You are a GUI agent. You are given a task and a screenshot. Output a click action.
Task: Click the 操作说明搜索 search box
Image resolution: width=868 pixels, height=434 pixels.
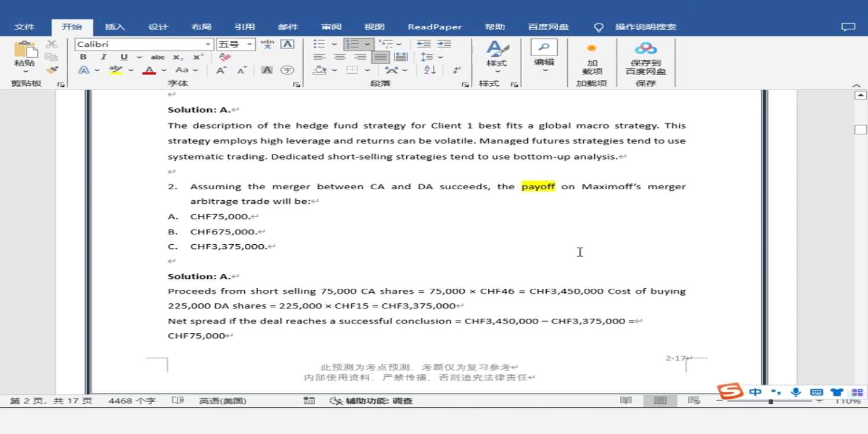(x=646, y=27)
